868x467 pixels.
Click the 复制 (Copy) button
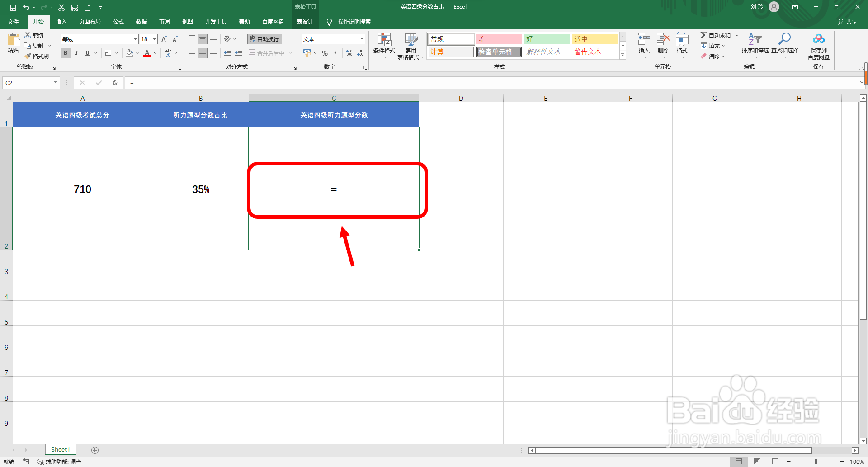[x=34, y=46]
